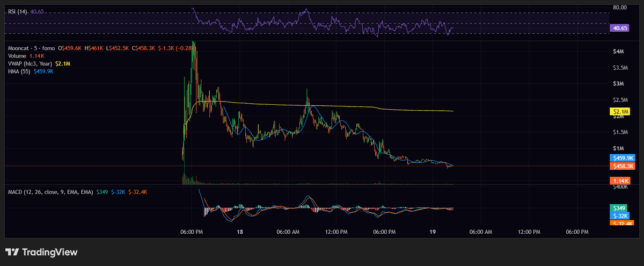Click the open value O$459.6K

click(70, 48)
